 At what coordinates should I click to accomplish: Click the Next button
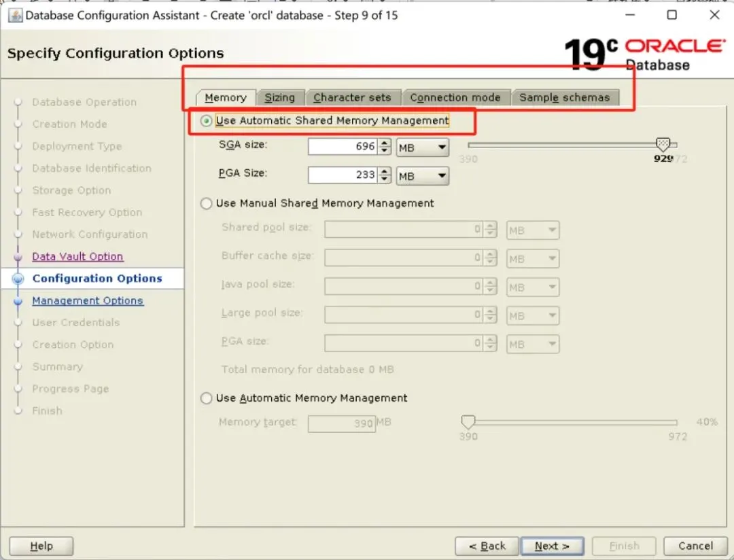click(552, 546)
